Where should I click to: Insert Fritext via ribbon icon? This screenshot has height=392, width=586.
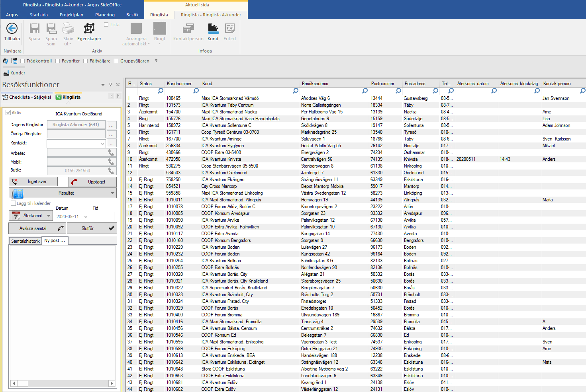tap(230, 28)
